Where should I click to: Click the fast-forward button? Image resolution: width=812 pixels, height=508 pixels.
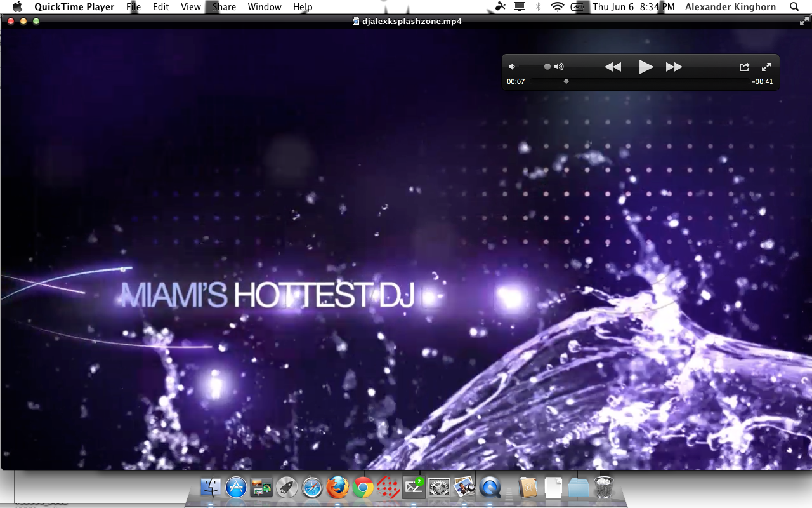click(674, 67)
